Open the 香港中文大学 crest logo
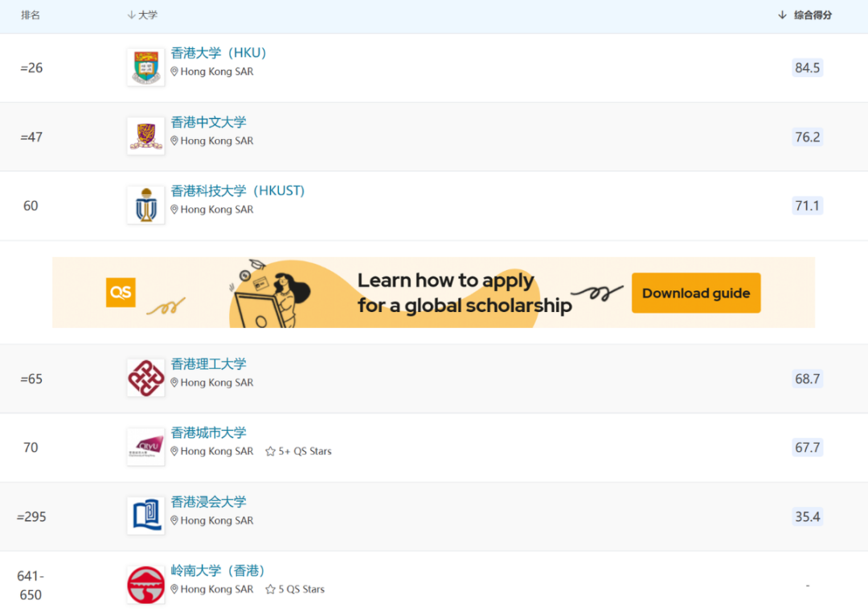This screenshot has width=868, height=611. [145, 136]
